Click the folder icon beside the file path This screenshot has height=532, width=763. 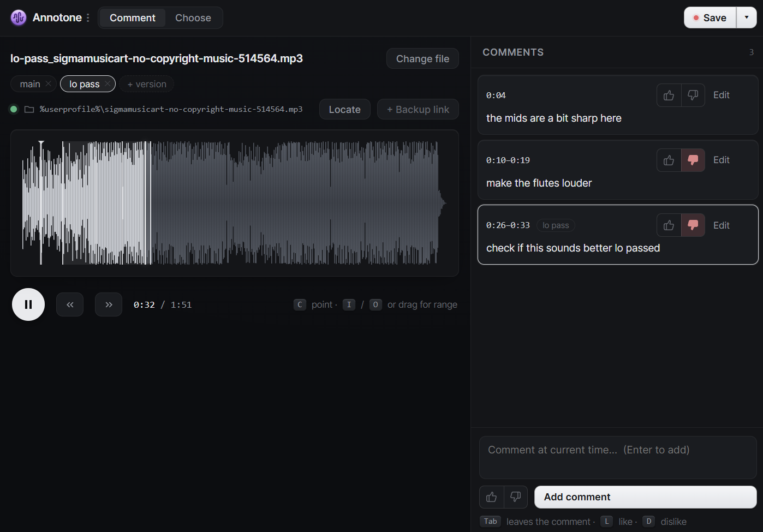pos(29,109)
